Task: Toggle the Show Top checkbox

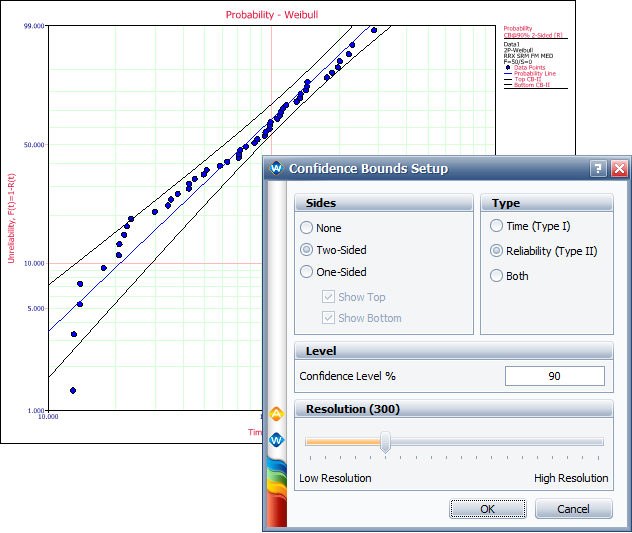Action: [329, 297]
